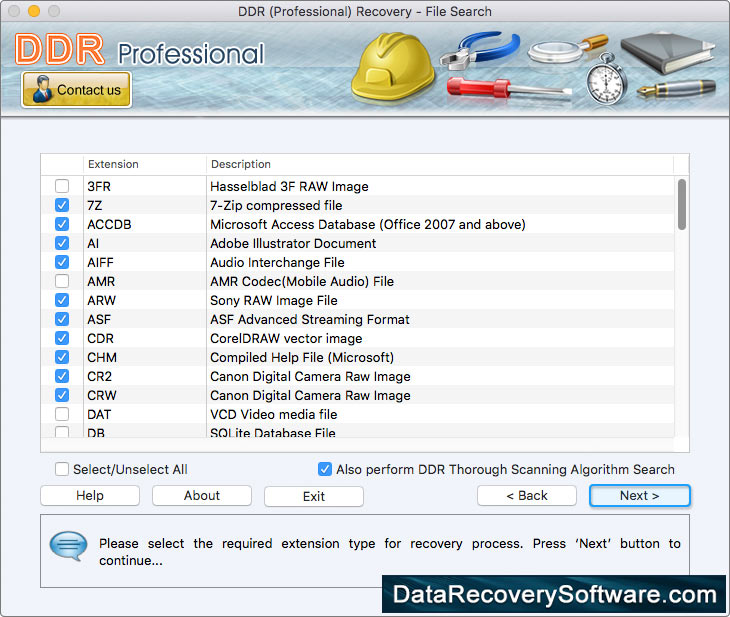Viewport: 730px width, 617px height.
Task: Click the Extension column header
Action: coord(145,164)
